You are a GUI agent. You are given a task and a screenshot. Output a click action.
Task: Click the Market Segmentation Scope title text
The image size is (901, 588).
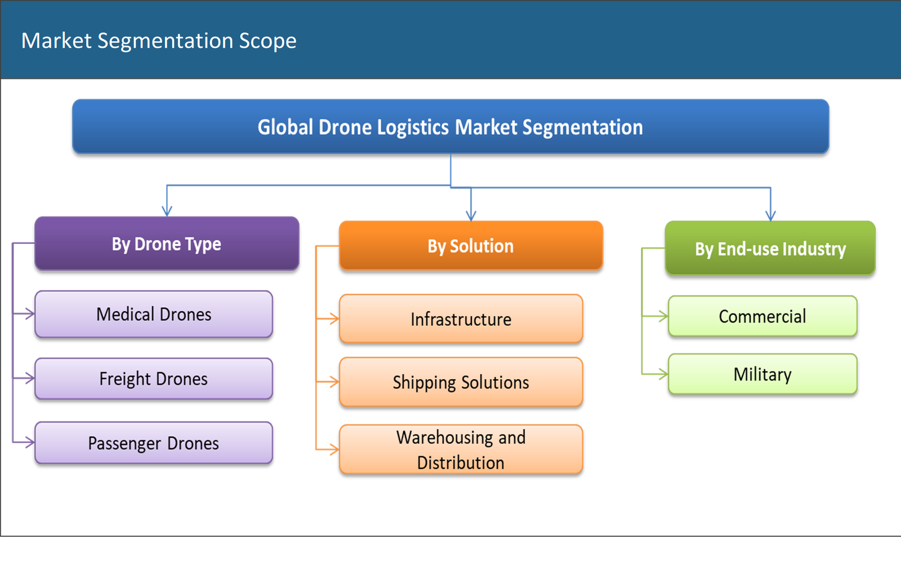pyautogui.click(x=159, y=40)
